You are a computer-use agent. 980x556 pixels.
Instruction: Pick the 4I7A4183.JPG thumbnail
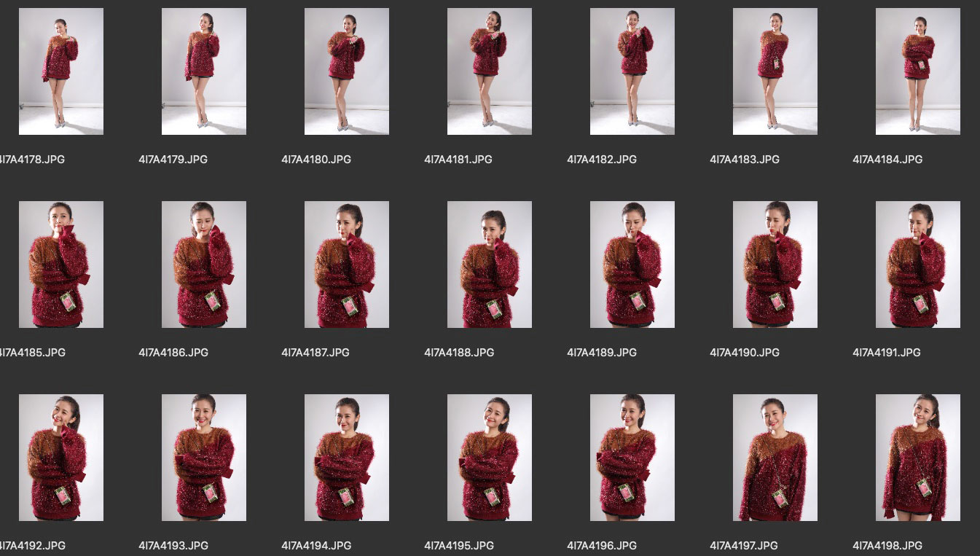pyautogui.click(x=775, y=71)
